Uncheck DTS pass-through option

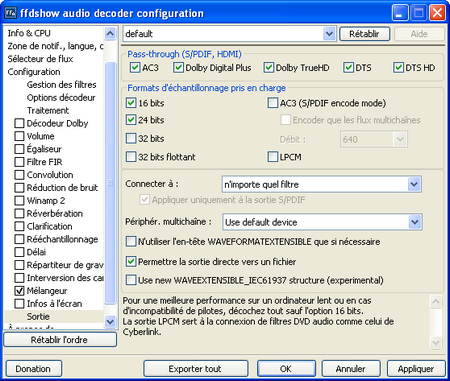point(348,68)
